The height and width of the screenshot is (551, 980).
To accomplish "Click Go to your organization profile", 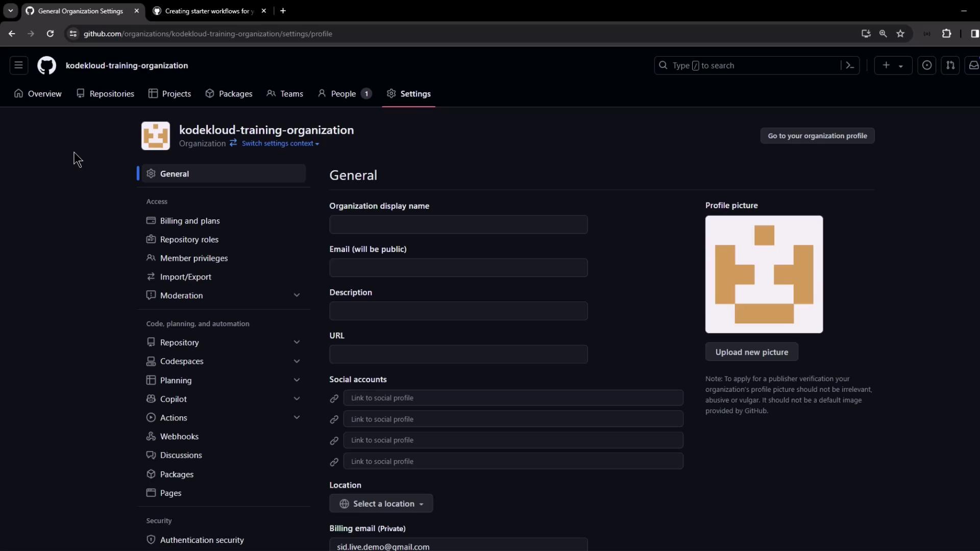I will pos(817,136).
